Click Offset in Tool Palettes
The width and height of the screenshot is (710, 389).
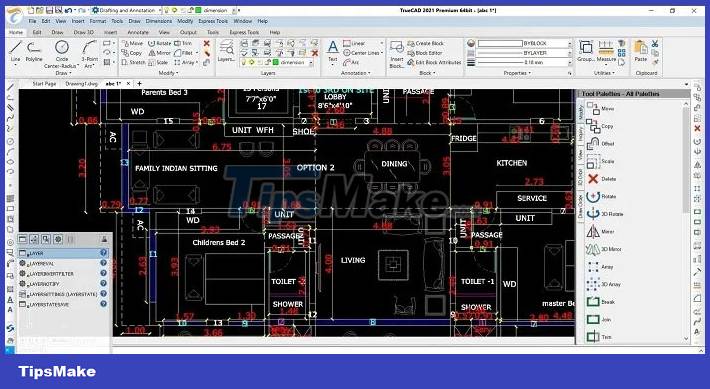(601, 144)
